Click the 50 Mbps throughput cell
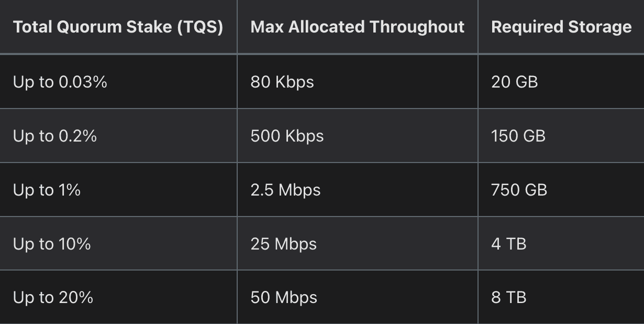This screenshot has height=324, width=644. (x=284, y=298)
